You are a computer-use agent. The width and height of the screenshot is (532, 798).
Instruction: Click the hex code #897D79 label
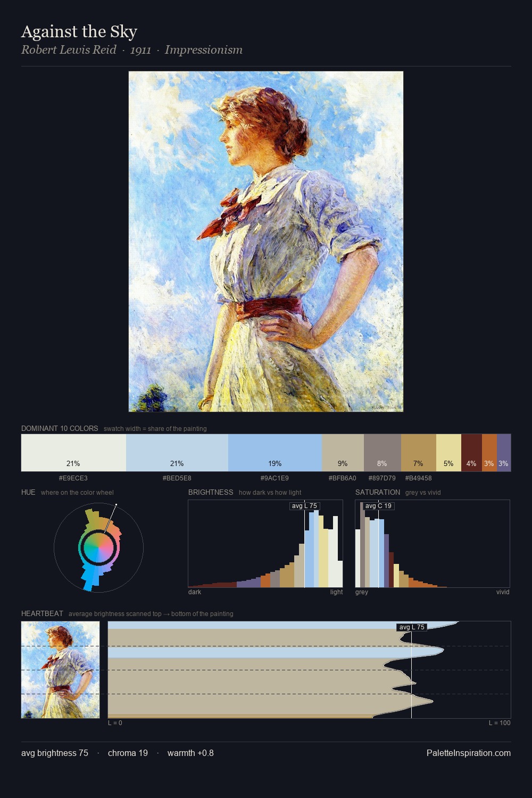[382, 478]
